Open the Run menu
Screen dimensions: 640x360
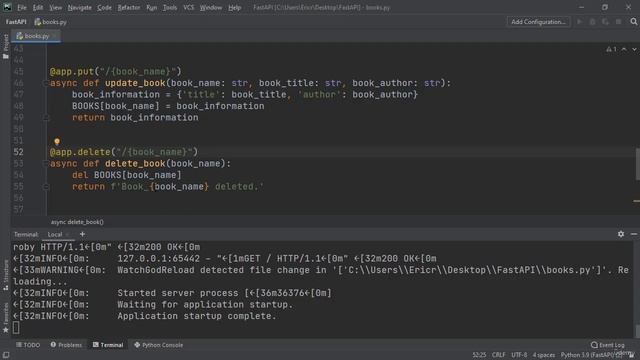(151, 7)
